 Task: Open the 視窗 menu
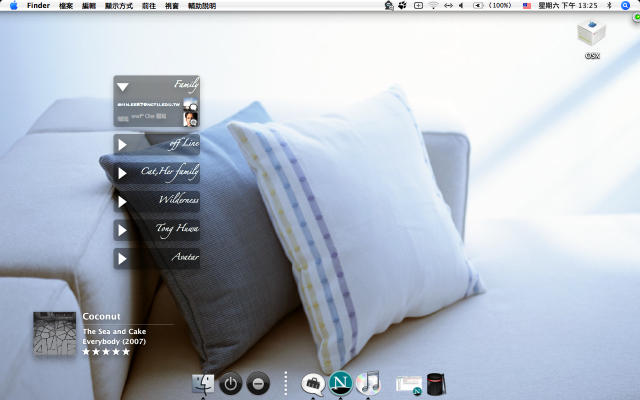point(172,6)
